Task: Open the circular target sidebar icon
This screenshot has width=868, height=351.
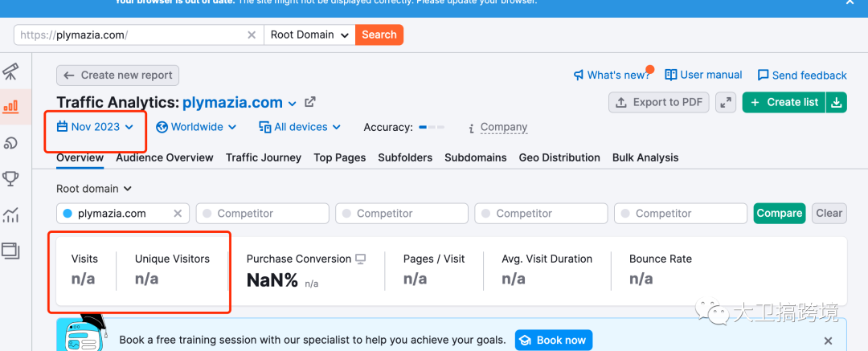Action: tap(10, 143)
